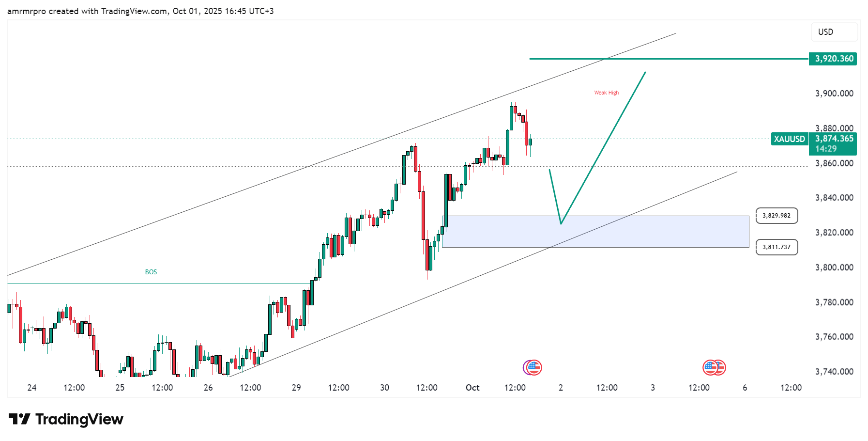Select the 3,829.982 zone price tag

(x=776, y=216)
